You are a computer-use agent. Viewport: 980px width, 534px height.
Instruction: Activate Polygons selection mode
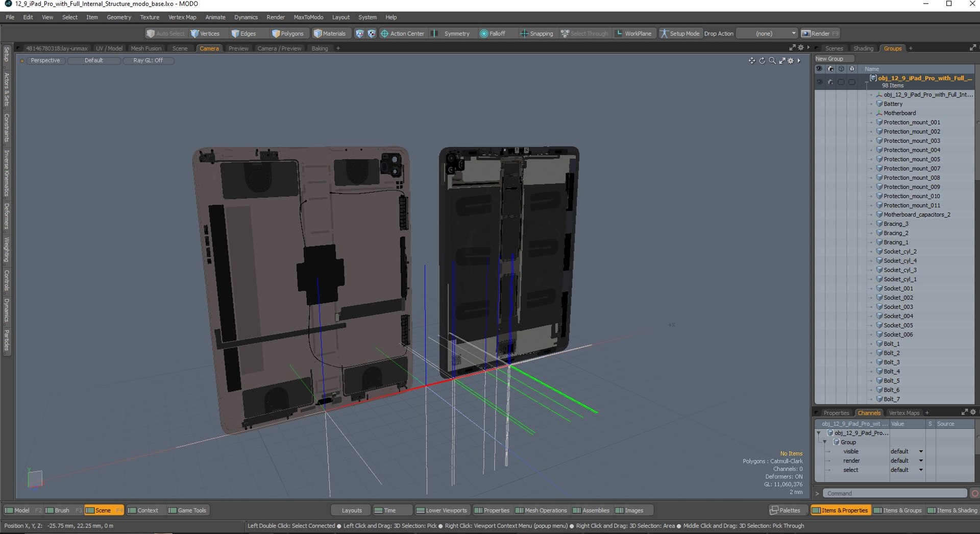tap(287, 34)
